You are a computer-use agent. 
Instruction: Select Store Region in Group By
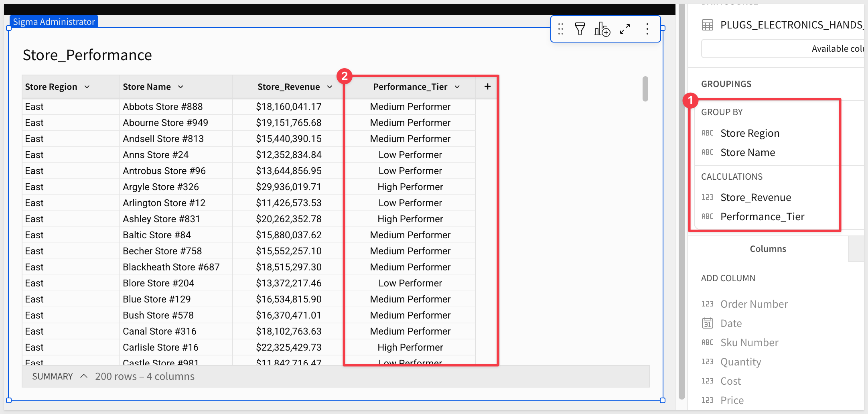pyautogui.click(x=750, y=133)
